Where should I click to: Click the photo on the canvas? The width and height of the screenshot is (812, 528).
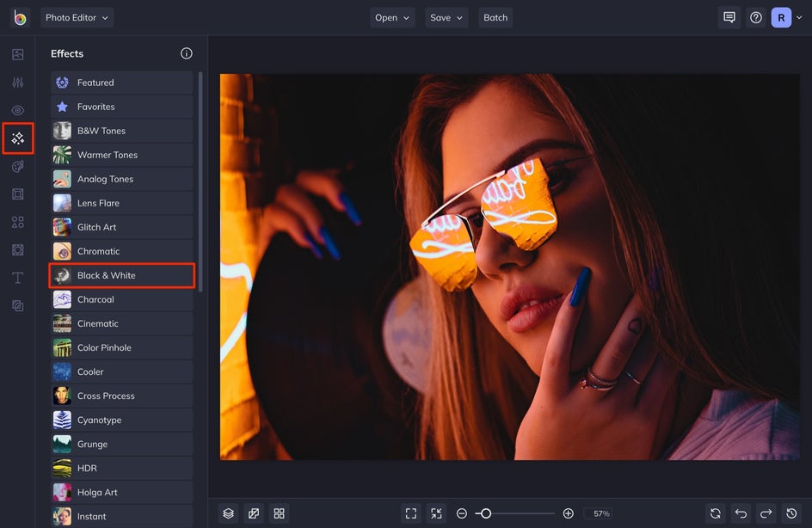point(509,267)
